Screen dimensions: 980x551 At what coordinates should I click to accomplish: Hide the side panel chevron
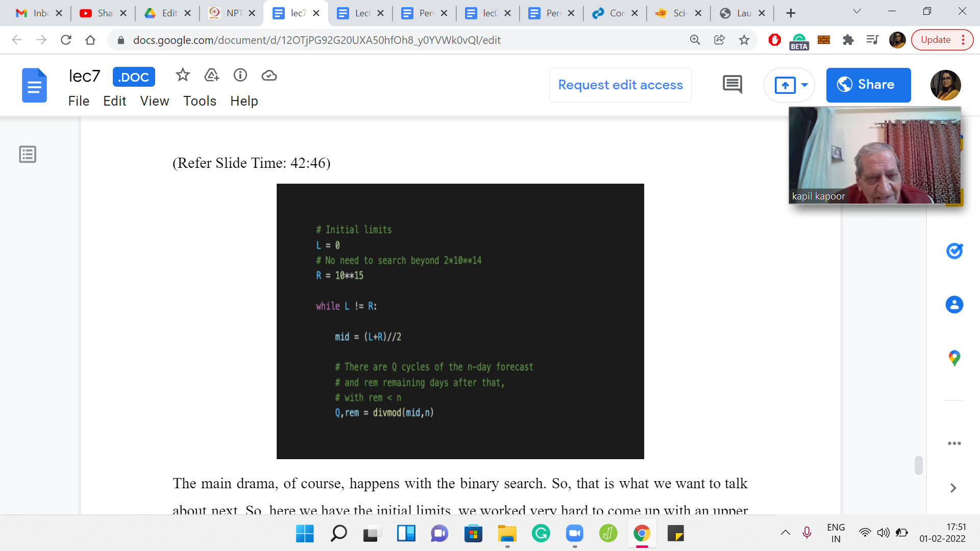pos(953,488)
